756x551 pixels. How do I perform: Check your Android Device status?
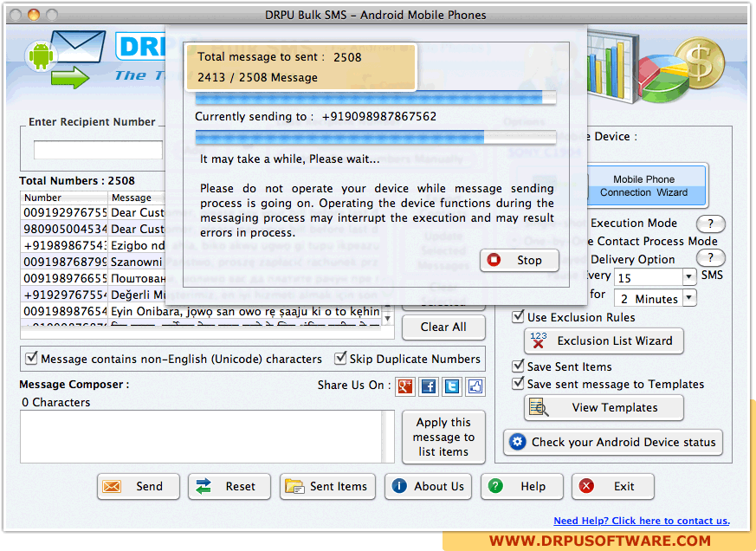click(x=613, y=442)
